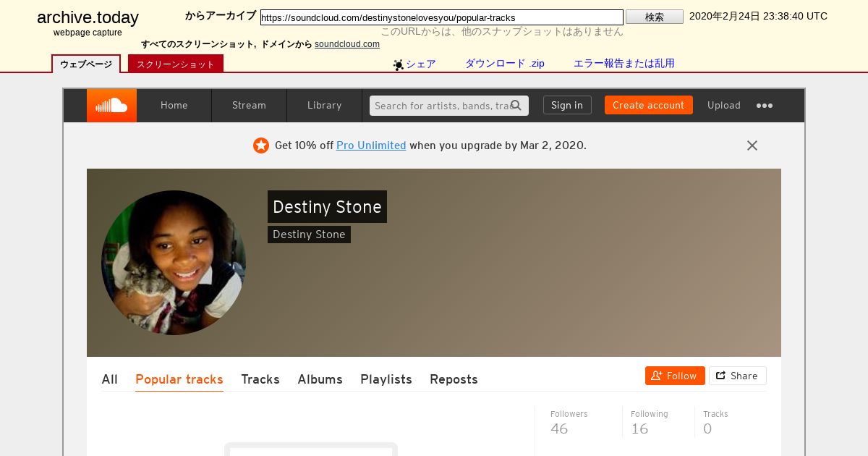Image resolution: width=868 pixels, height=456 pixels.
Task: Select the Tracks tab
Action: [260, 379]
